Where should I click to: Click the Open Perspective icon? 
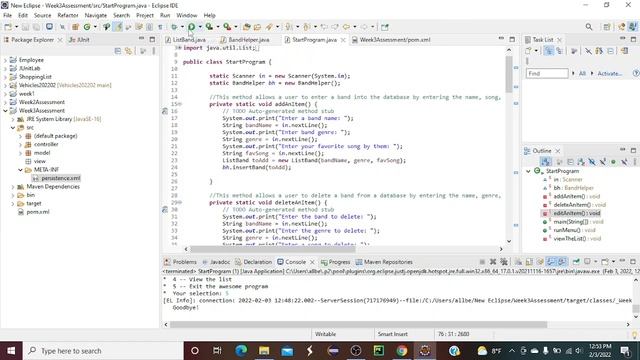point(607,27)
